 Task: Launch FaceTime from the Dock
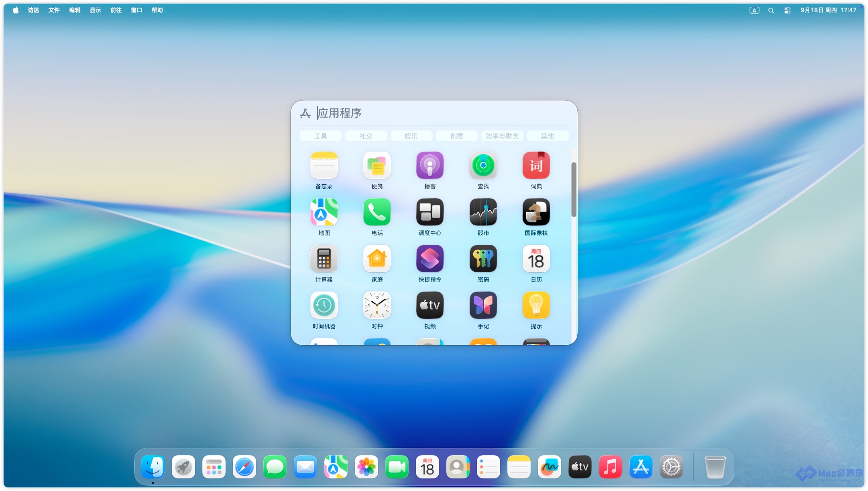coord(397,467)
